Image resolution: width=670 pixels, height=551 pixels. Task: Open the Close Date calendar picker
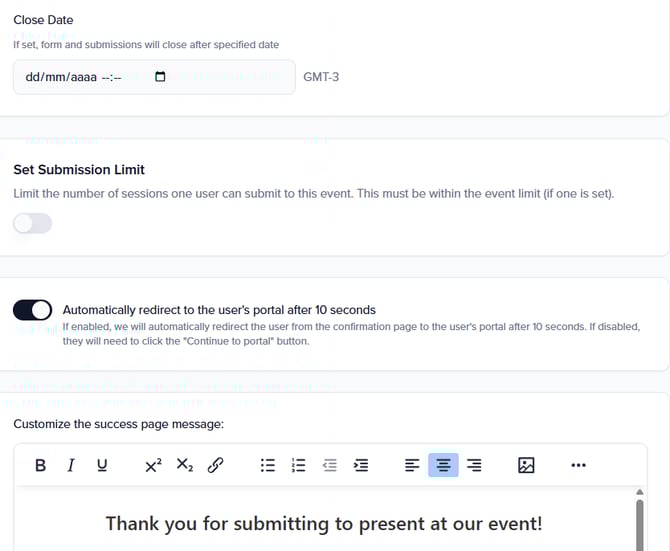click(161, 77)
